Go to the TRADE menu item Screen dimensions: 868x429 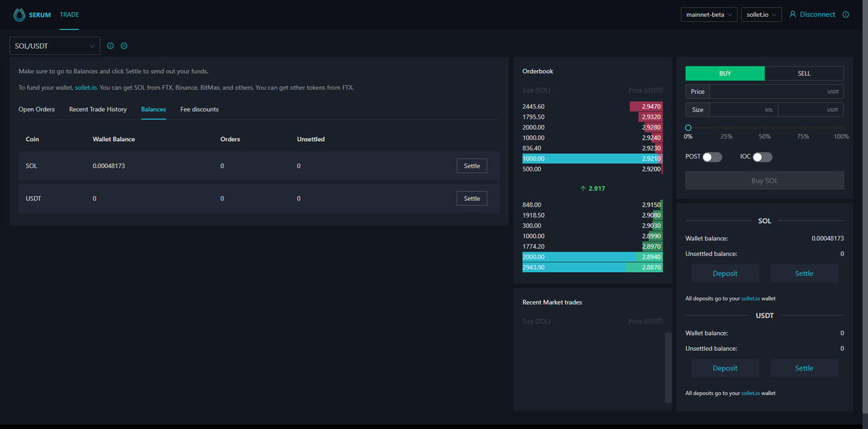click(x=69, y=14)
